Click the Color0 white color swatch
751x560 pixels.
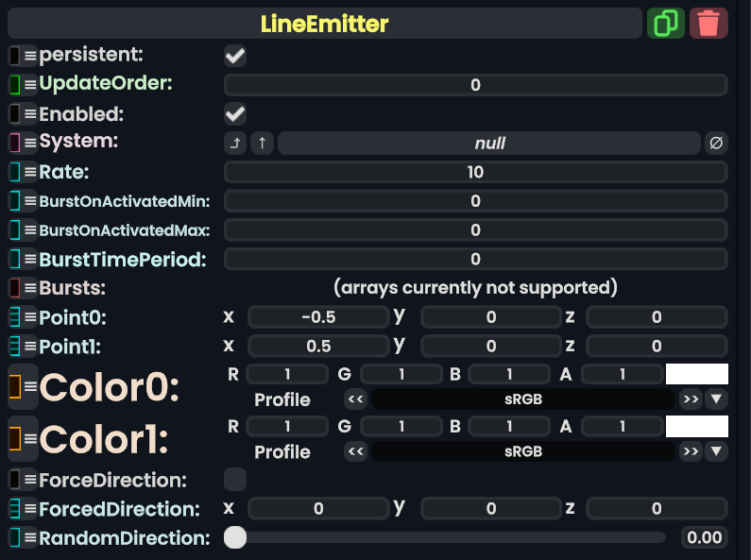[696, 374]
